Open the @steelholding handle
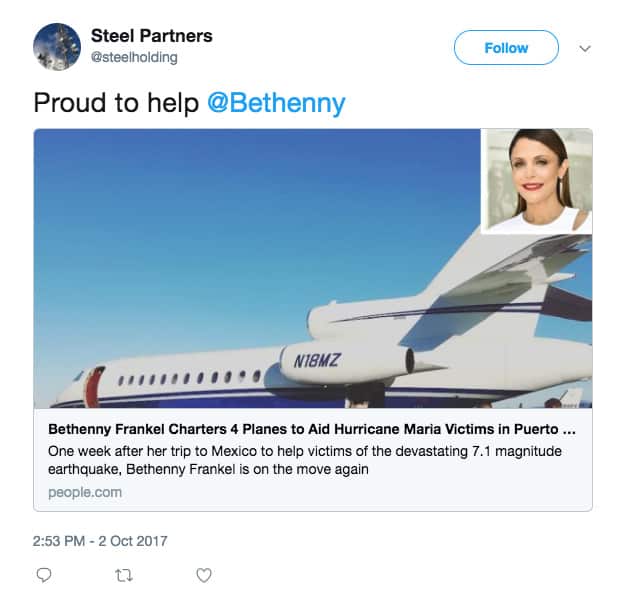Viewport: 625px width, 612px height. 134,58
